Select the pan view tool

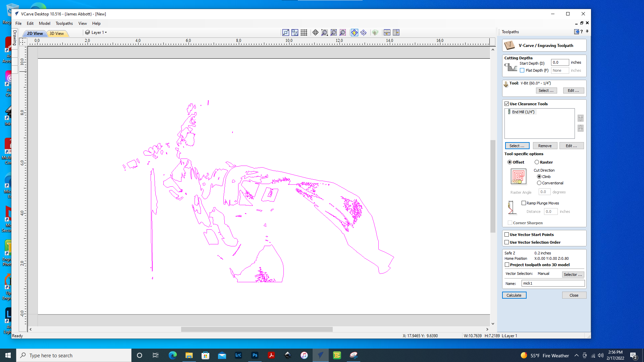coord(315,33)
